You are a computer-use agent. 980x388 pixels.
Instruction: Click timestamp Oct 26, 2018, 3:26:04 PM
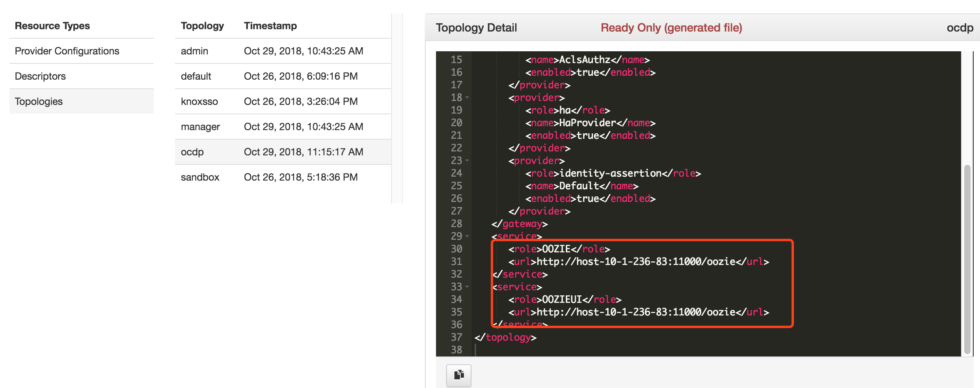tap(301, 101)
